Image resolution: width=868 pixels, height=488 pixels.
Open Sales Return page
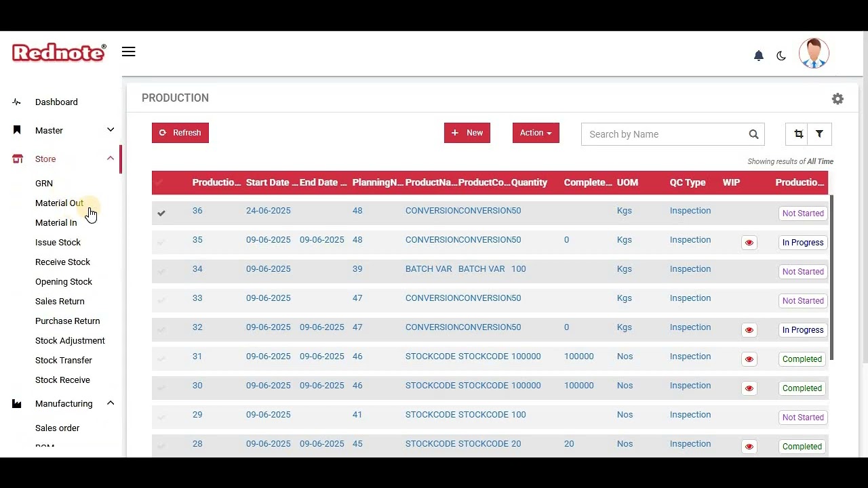60,302
